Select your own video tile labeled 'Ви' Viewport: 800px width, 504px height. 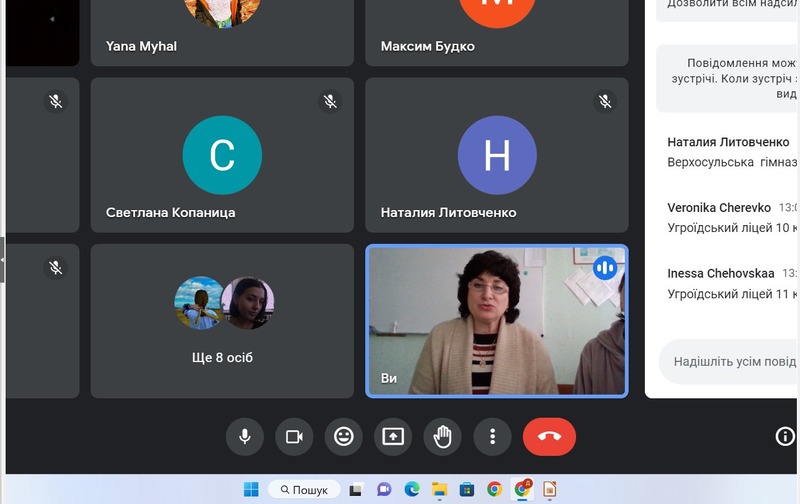[496, 321]
